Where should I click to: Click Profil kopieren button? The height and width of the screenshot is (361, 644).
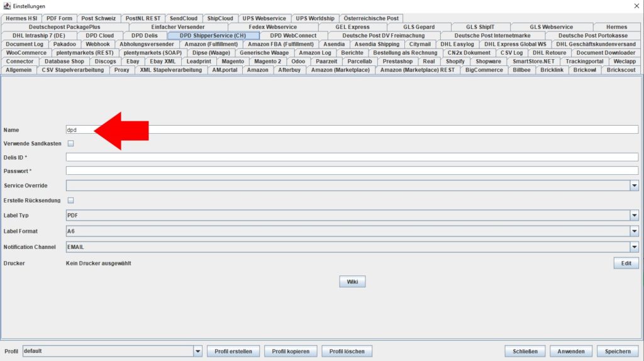291,351
